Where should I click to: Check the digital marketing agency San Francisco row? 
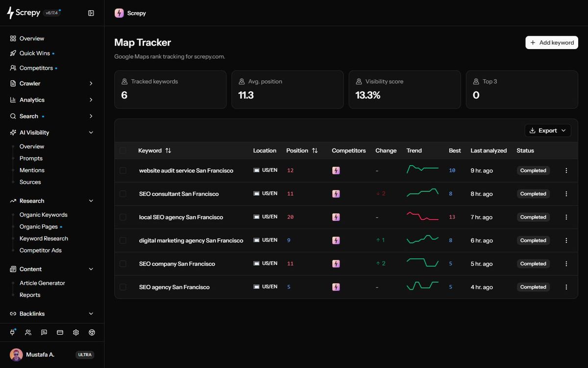(123, 240)
